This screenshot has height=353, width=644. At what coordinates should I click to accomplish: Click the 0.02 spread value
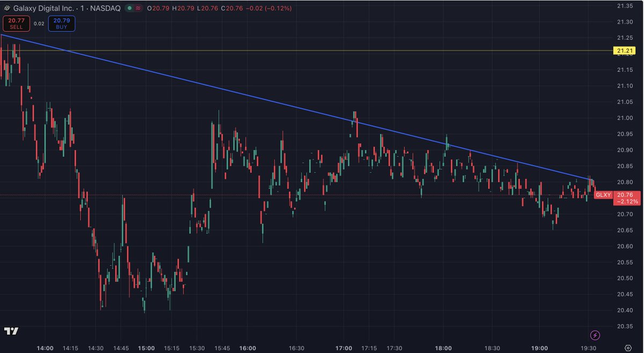point(39,24)
